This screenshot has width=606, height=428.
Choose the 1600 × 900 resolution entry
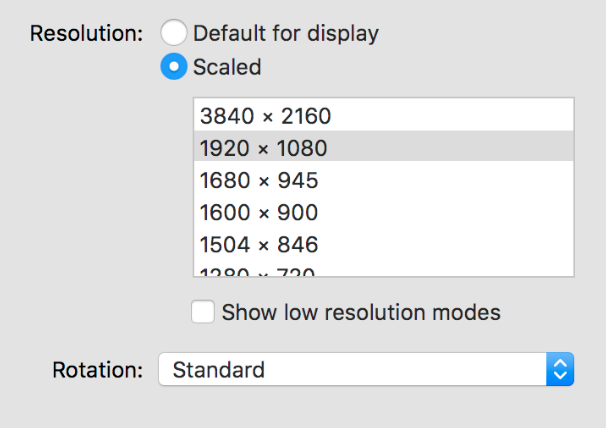384,212
